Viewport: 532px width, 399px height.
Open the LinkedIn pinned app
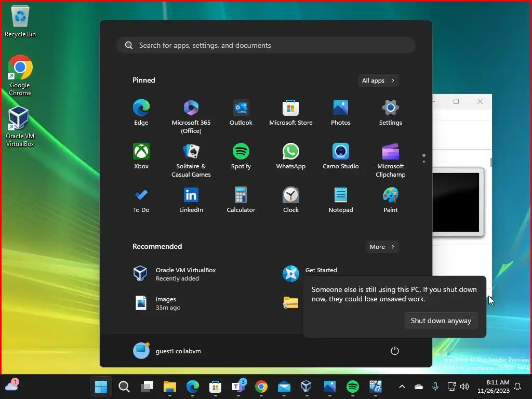point(191,200)
